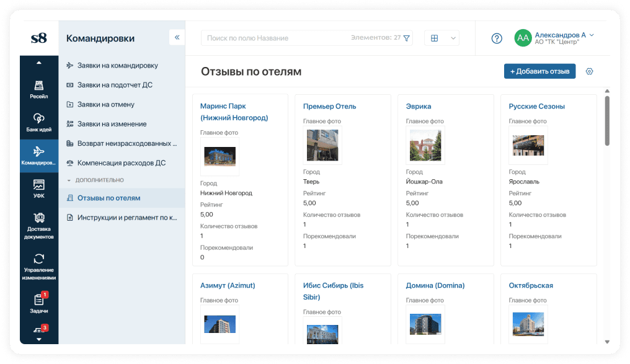
Task: Open the Банк идей section
Action: pos(39,123)
